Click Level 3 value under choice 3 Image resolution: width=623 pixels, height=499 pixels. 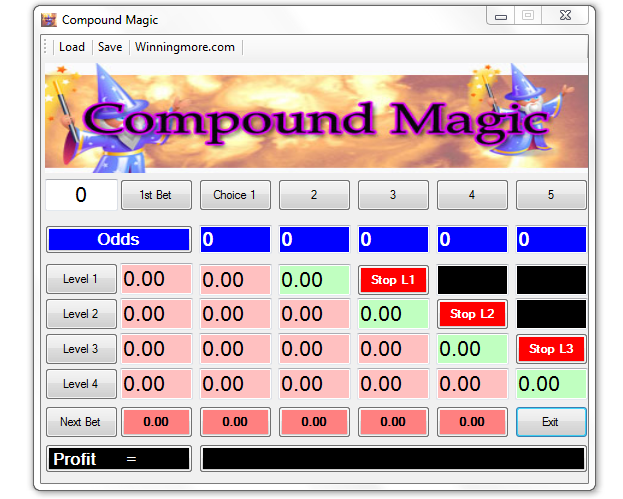393,349
